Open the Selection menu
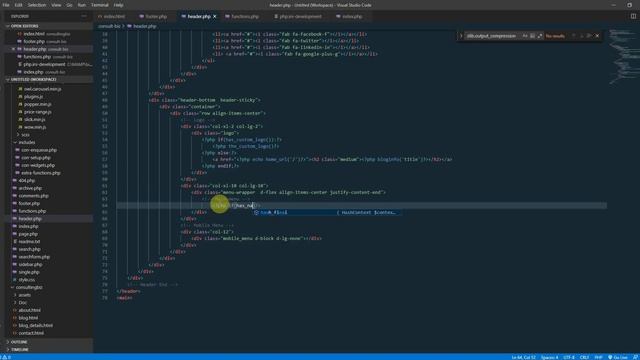Screen dimensions: 640x360 pyautogui.click(x=37, y=5)
